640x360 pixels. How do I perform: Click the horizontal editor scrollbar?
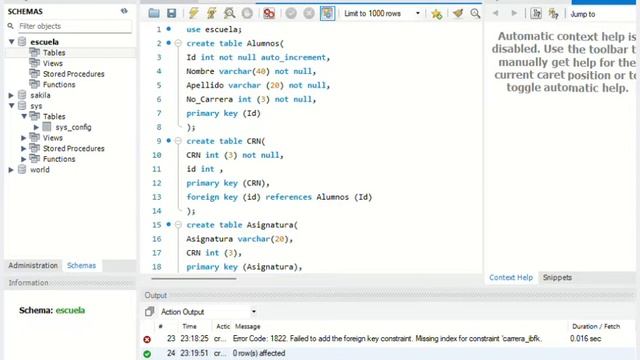pyautogui.click(x=194, y=279)
